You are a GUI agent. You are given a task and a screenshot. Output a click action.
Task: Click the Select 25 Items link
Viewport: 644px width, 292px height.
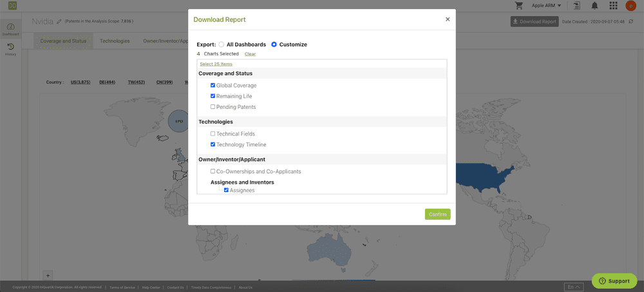pos(216,64)
